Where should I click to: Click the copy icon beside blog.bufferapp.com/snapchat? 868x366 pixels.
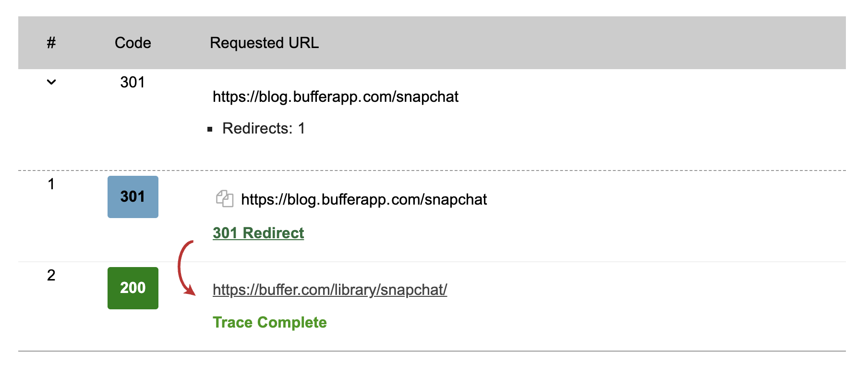(x=224, y=199)
